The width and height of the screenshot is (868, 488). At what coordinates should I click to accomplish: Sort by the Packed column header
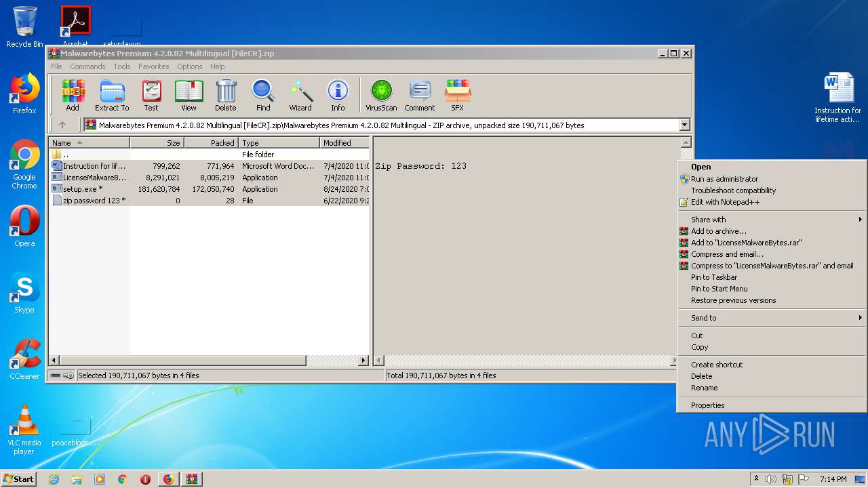pyautogui.click(x=211, y=143)
